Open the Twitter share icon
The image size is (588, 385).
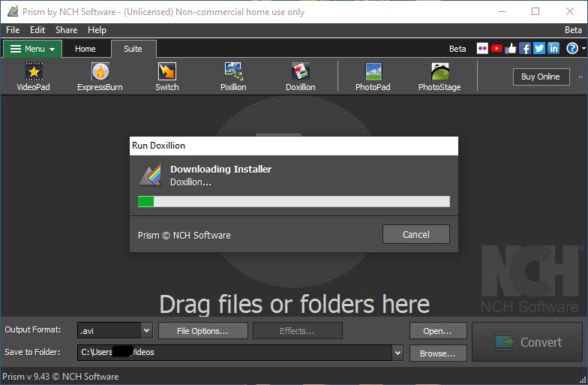click(x=539, y=48)
